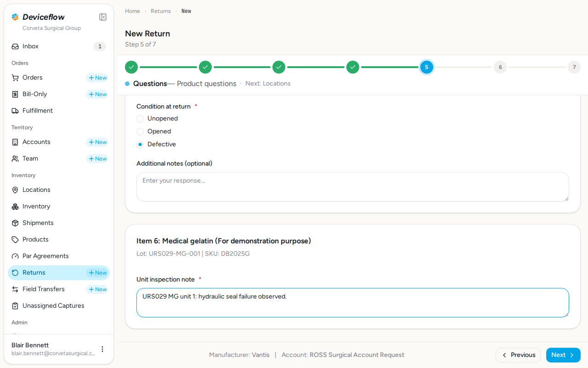This screenshot has height=368, width=588.
Task: Select the Defective condition radio button
Action: coord(140,144)
